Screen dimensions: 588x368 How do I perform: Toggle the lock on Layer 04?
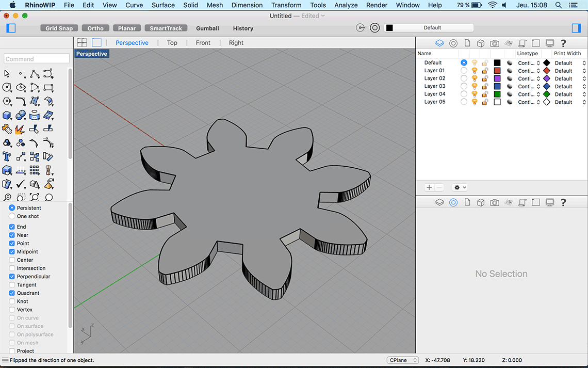click(485, 94)
